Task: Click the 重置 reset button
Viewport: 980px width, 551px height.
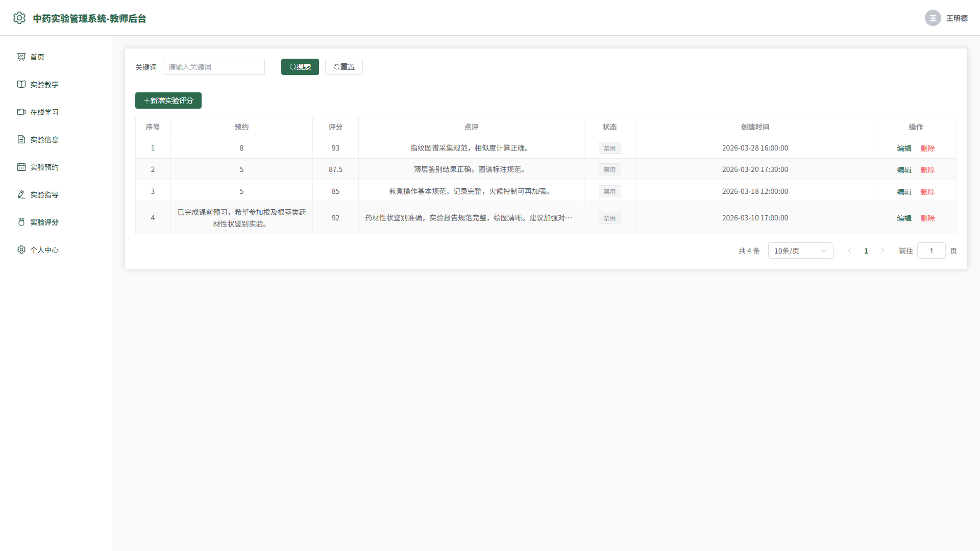Action: 344,67
